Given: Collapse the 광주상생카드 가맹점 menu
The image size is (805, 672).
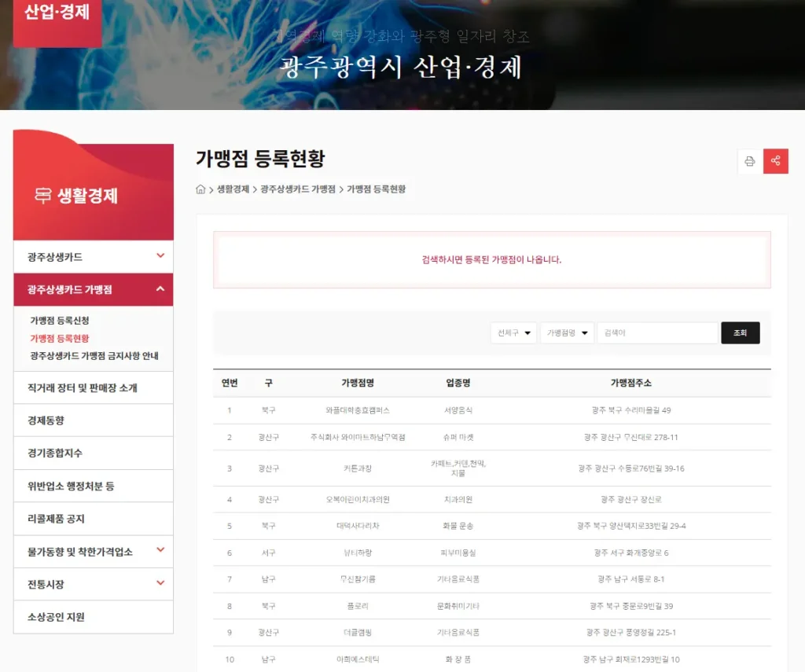Looking at the screenshot, I should 160,289.
